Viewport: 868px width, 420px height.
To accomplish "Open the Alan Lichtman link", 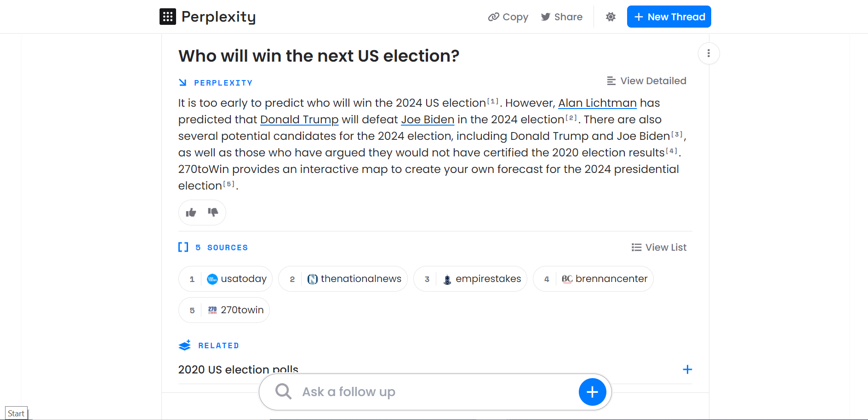I will 597,103.
